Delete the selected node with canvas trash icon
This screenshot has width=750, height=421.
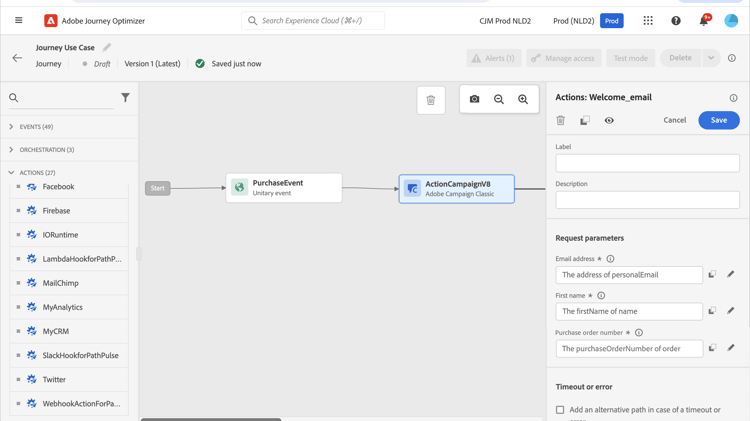(x=431, y=100)
